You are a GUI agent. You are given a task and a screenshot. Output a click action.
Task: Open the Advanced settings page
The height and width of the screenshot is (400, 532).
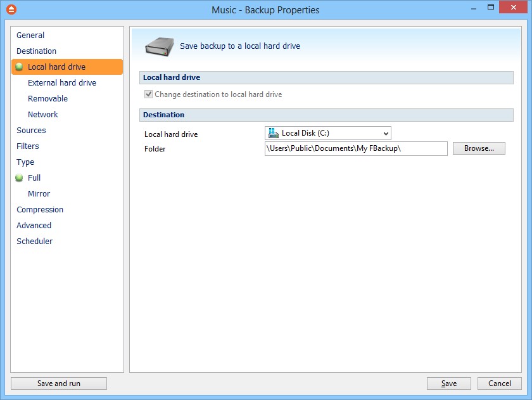point(34,226)
